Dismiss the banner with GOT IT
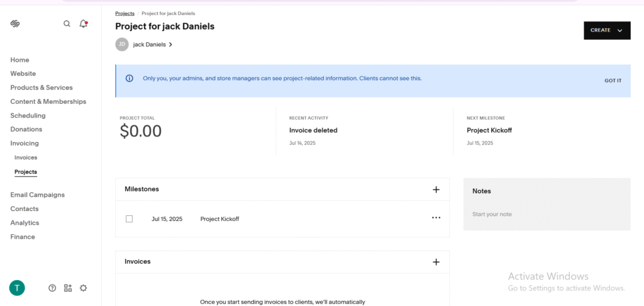The height and width of the screenshot is (306, 644). click(x=613, y=81)
